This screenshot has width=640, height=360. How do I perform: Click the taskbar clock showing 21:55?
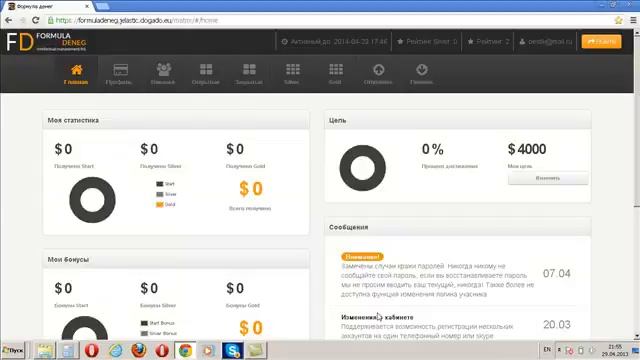click(615, 350)
